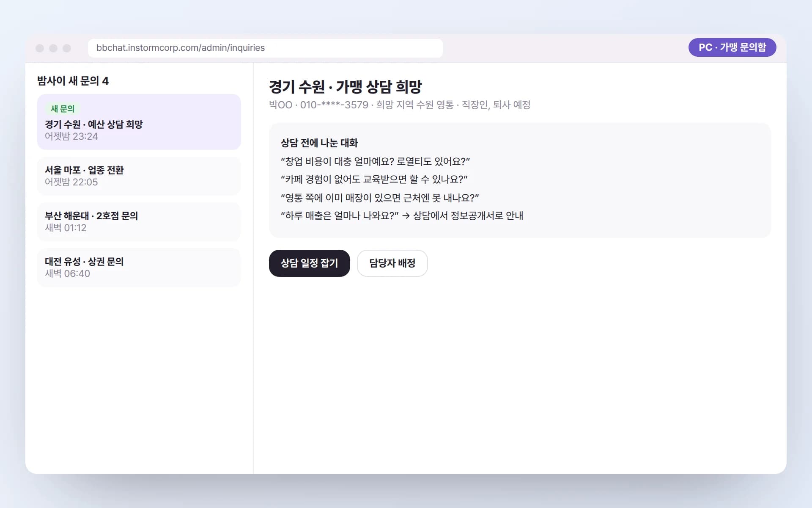Select the 서울 마포 · 업종 전환 inquiry
Image resolution: width=812 pixels, height=508 pixels.
click(x=139, y=176)
